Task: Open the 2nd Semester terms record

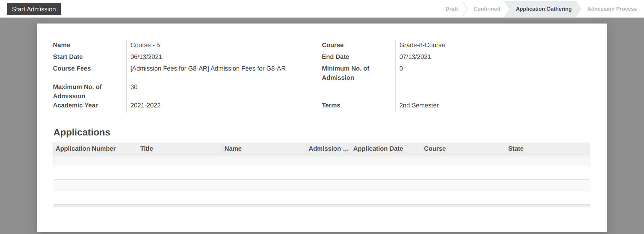Action: [419, 105]
